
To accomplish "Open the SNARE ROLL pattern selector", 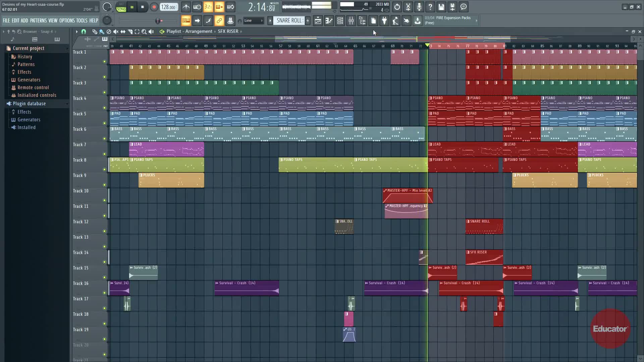I will click(289, 21).
